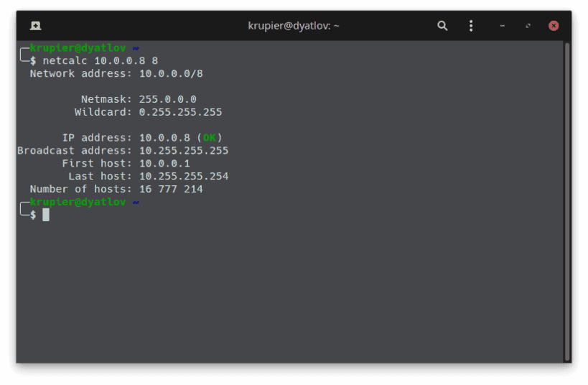Viewport: 588px width, 385px height.
Task: Click number of hosts 16 777 214
Action: point(171,189)
